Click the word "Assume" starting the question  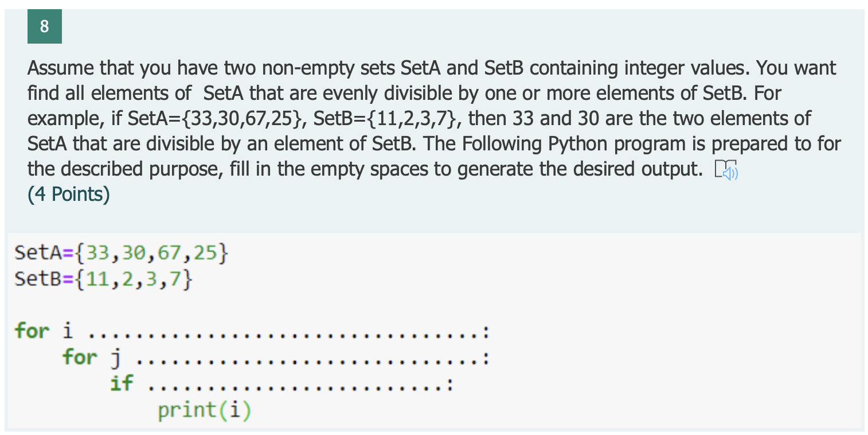coord(61,68)
